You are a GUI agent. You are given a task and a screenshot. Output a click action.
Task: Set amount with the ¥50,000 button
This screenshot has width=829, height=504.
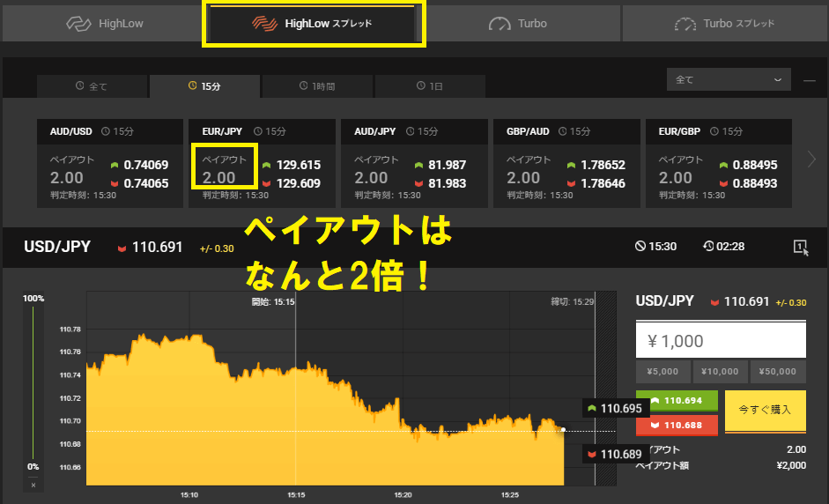click(777, 372)
